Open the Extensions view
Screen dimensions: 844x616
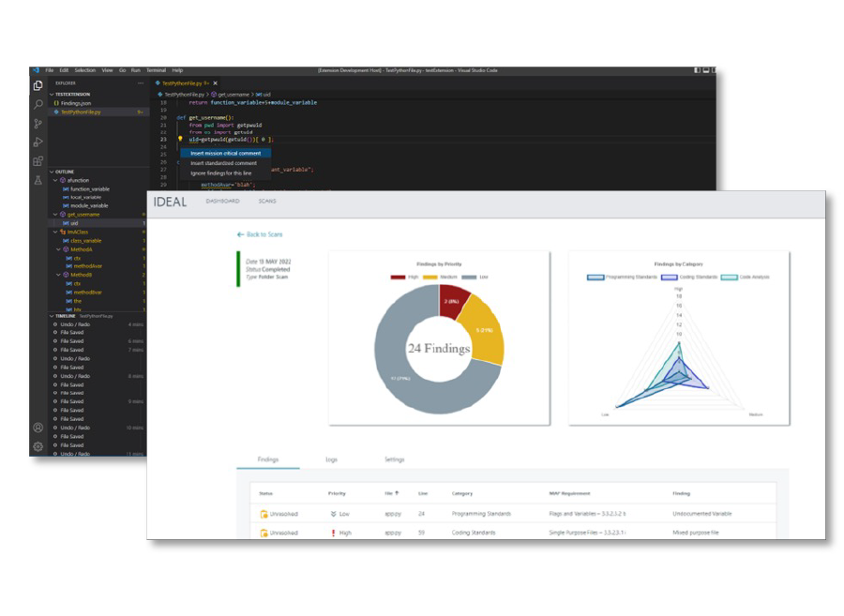38,160
